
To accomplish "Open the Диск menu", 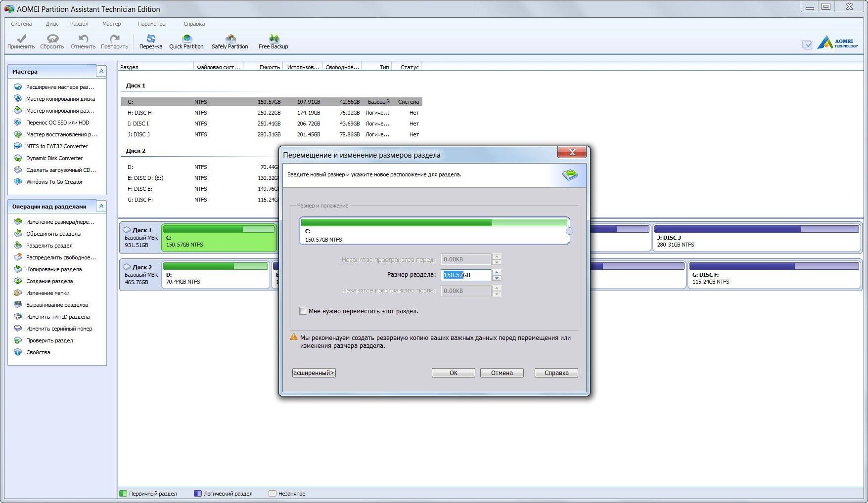I will click(x=52, y=24).
